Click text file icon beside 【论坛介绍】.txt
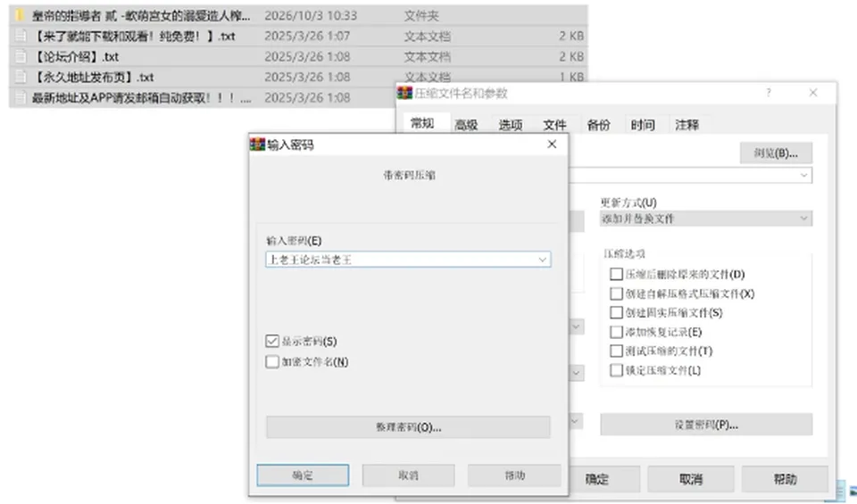 [x=21, y=56]
